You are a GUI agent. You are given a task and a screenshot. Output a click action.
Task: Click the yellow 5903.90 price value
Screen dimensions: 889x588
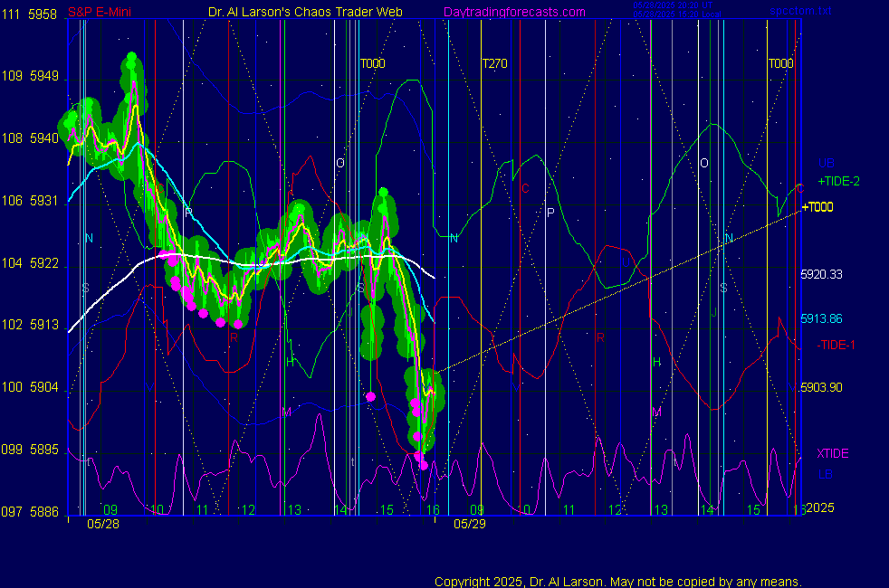(821, 387)
